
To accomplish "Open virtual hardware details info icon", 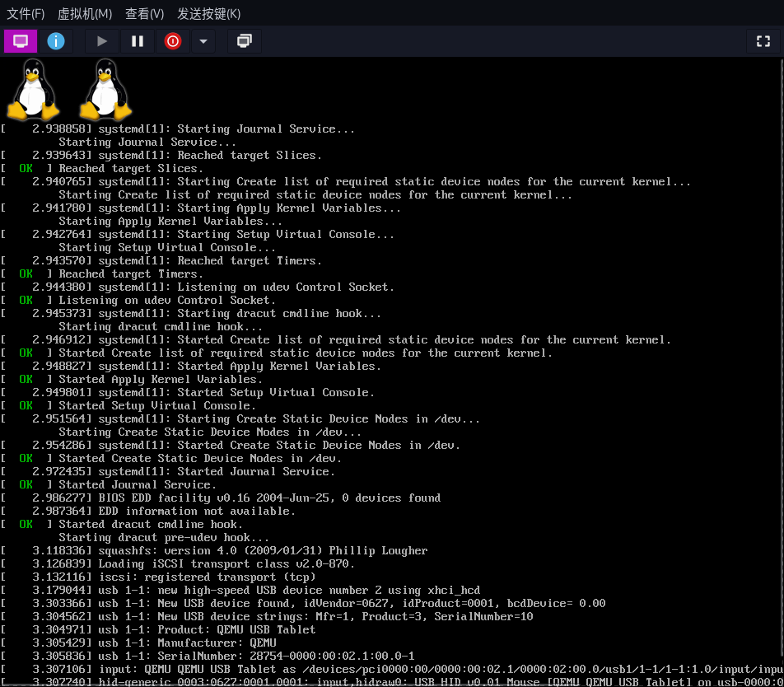I will point(56,41).
